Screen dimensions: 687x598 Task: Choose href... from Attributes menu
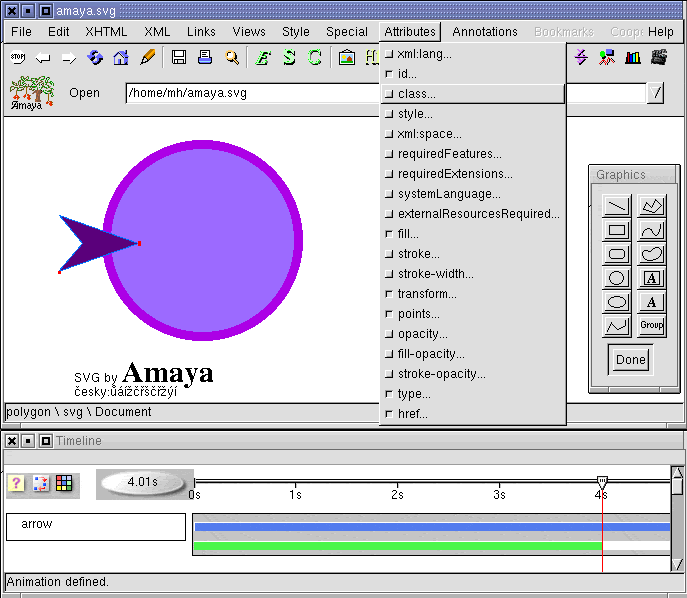pos(473,414)
